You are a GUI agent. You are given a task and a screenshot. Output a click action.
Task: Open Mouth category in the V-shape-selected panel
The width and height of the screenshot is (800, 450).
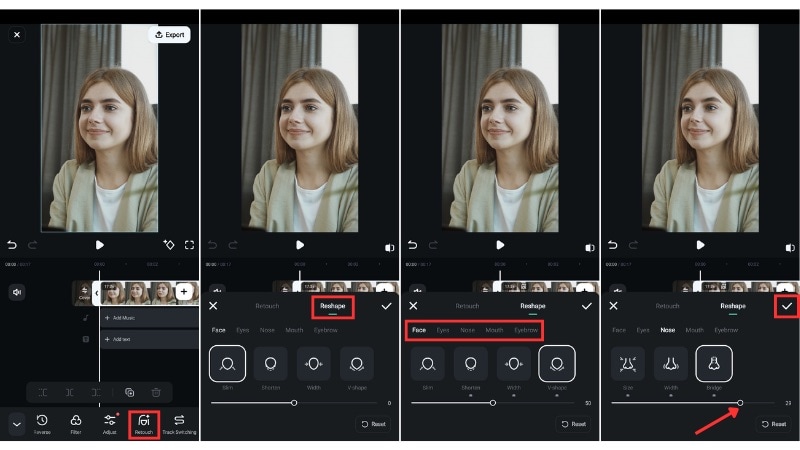(494, 330)
